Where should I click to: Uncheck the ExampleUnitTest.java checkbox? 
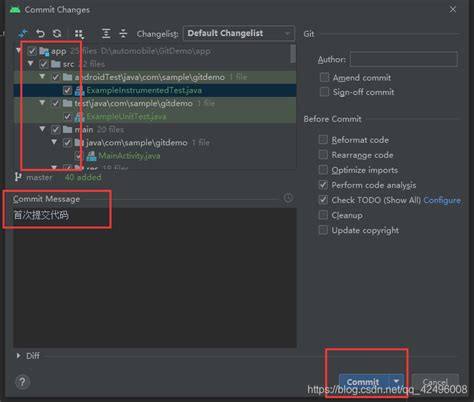67,117
